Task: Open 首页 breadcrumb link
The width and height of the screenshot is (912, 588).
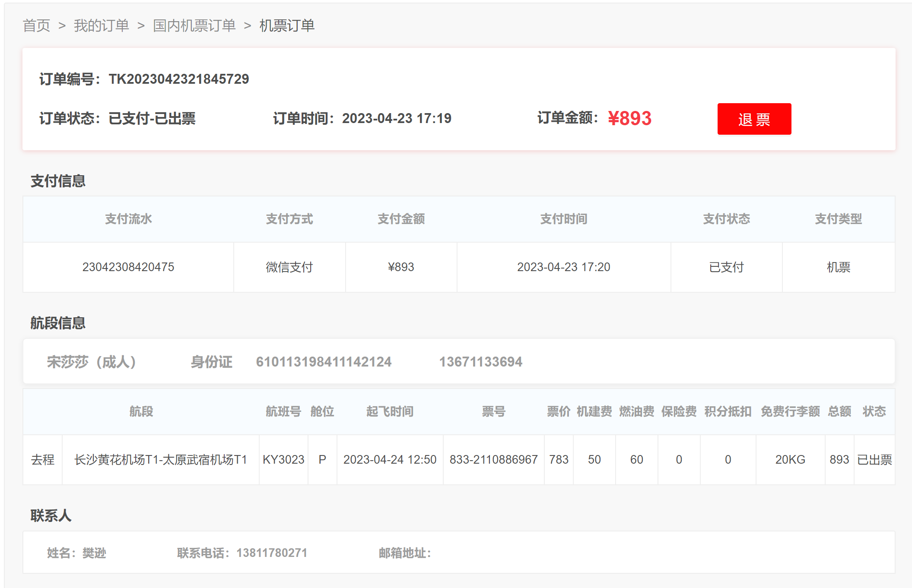Action: coord(36,26)
